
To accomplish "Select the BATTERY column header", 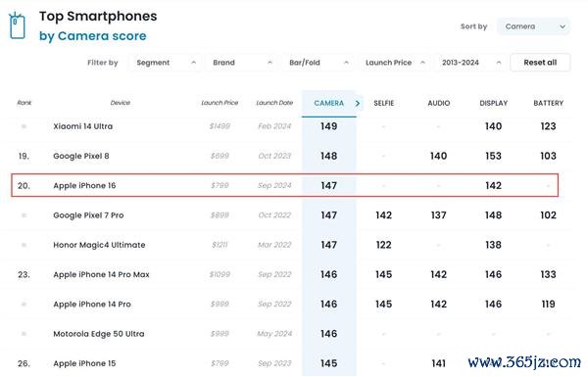I will (x=548, y=103).
